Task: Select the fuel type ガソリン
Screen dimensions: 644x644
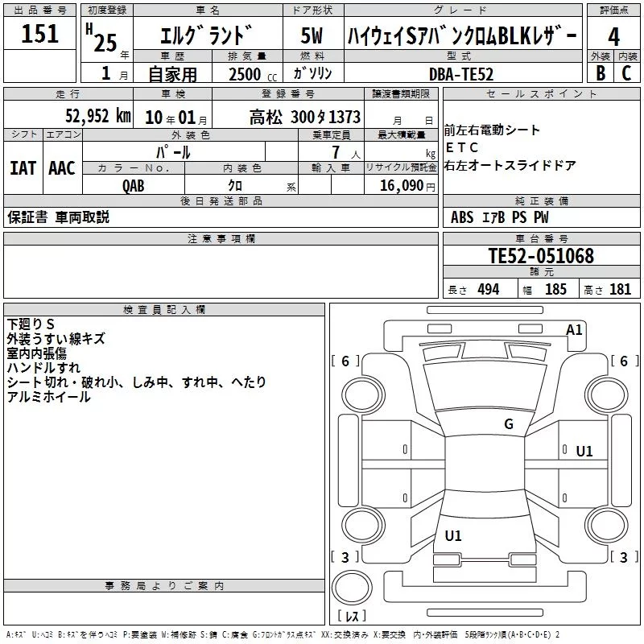Action: coord(312,73)
